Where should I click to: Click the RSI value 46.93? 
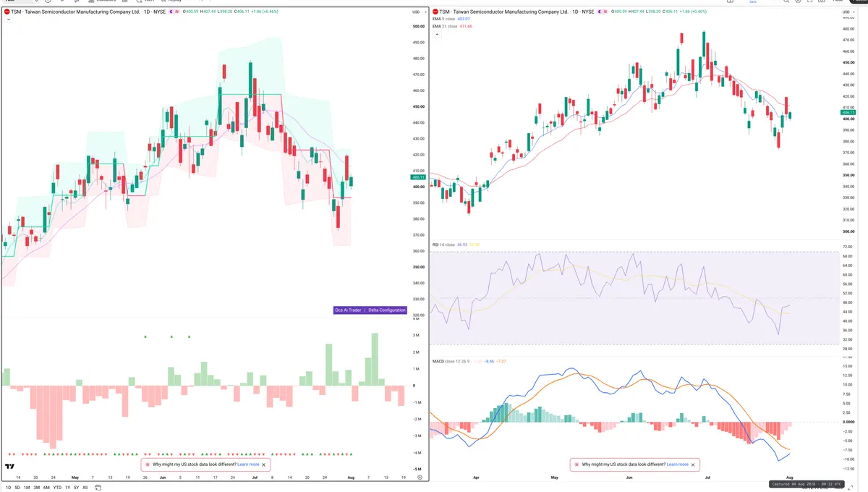click(x=462, y=245)
